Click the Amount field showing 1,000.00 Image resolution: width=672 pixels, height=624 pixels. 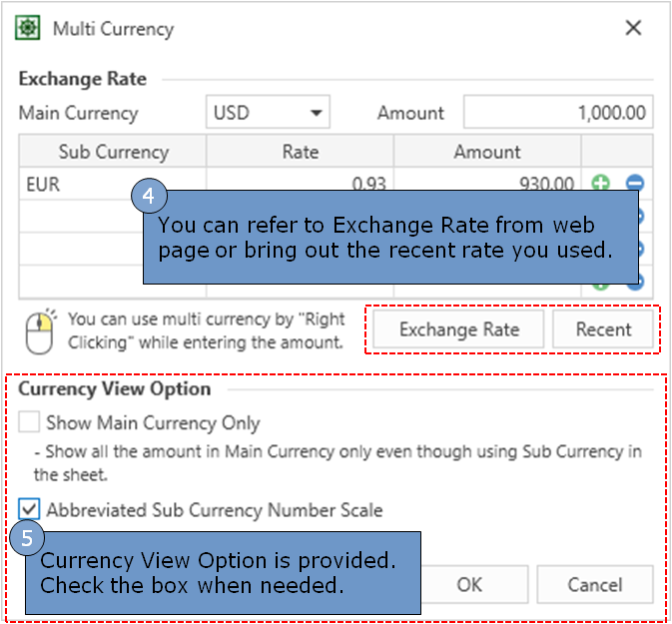point(557,113)
